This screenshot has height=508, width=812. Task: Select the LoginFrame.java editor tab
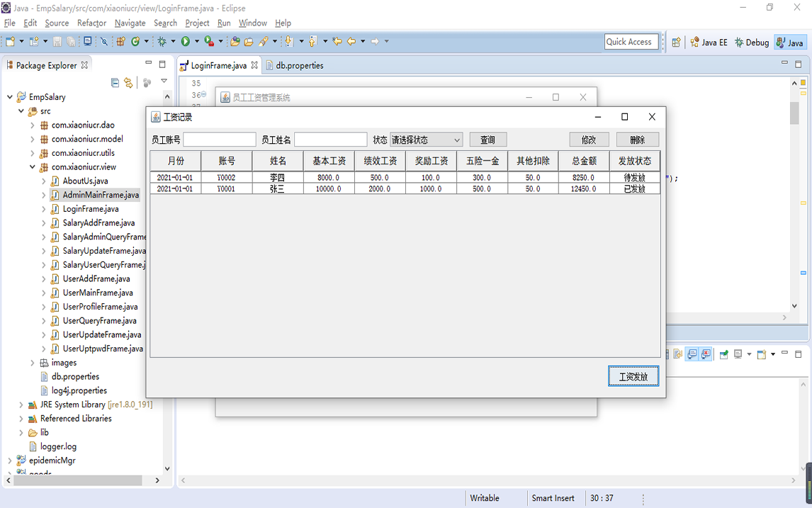tap(218, 66)
